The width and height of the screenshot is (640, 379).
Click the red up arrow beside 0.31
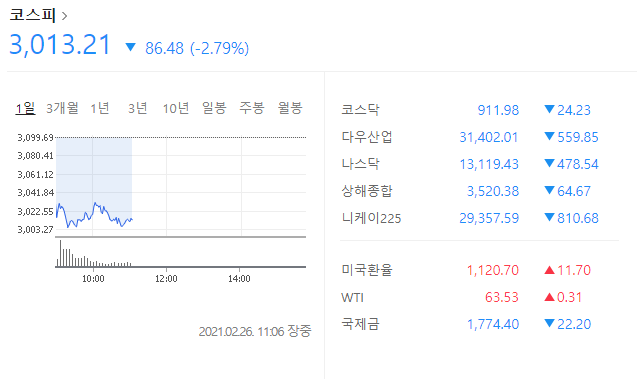pyautogui.click(x=549, y=297)
